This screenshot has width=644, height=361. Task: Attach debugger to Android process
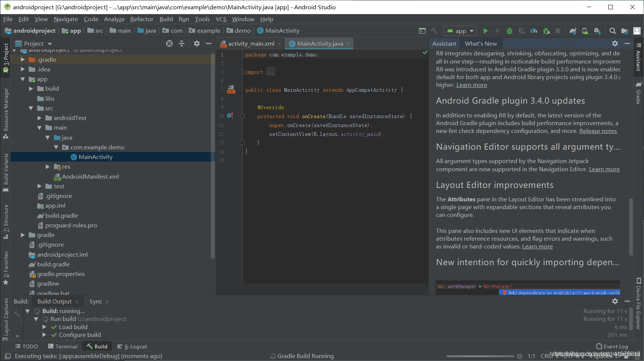[x=546, y=31]
